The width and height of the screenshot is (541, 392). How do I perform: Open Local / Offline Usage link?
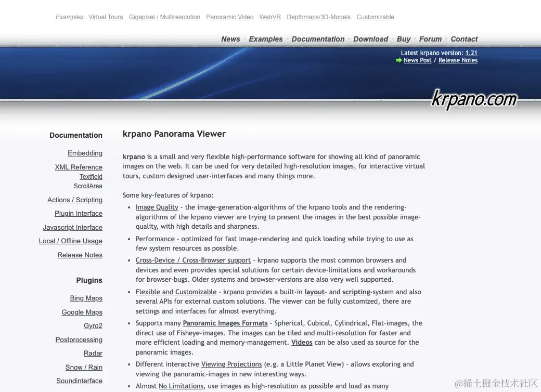[x=71, y=241]
